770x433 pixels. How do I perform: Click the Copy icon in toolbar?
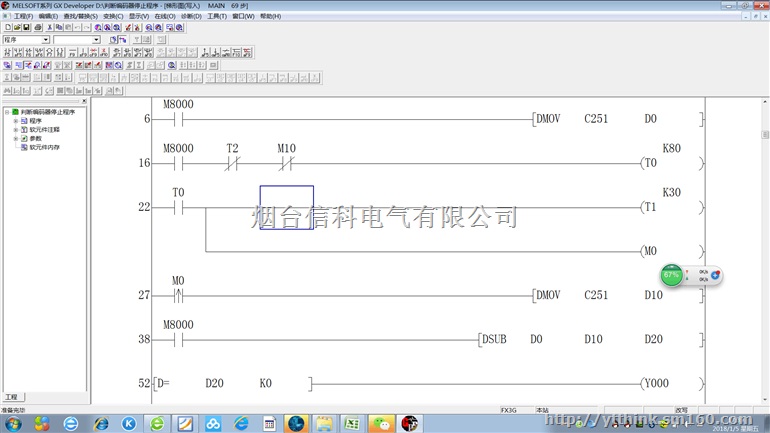59,27
